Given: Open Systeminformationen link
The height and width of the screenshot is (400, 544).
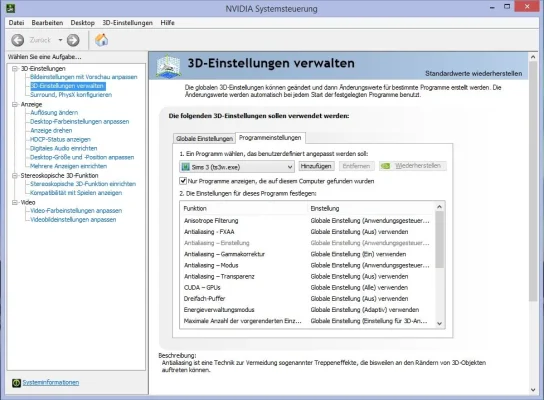Looking at the screenshot, I should [51, 382].
